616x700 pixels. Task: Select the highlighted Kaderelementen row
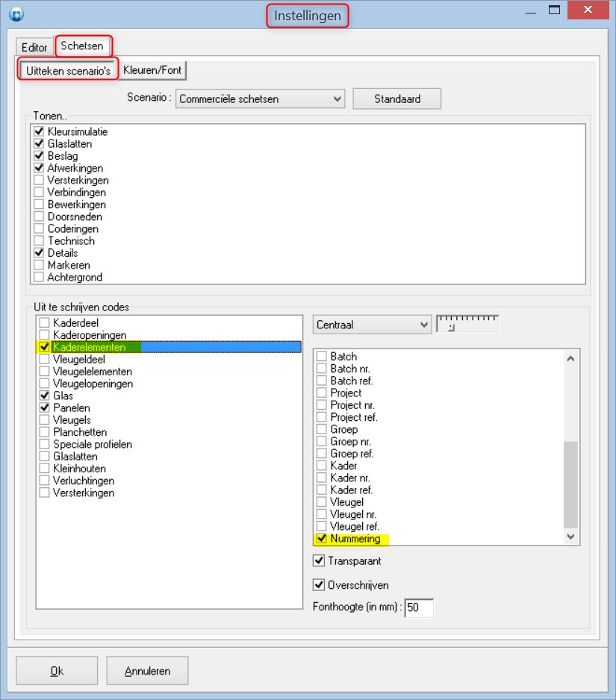(169, 347)
